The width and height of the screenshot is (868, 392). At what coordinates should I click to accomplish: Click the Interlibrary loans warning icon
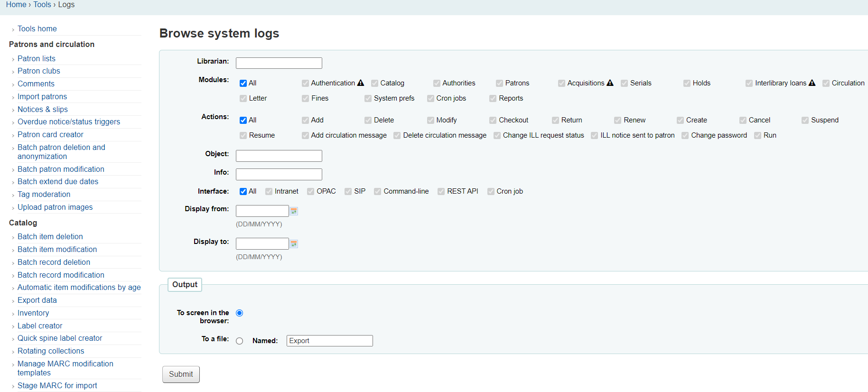[x=812, y=83]
